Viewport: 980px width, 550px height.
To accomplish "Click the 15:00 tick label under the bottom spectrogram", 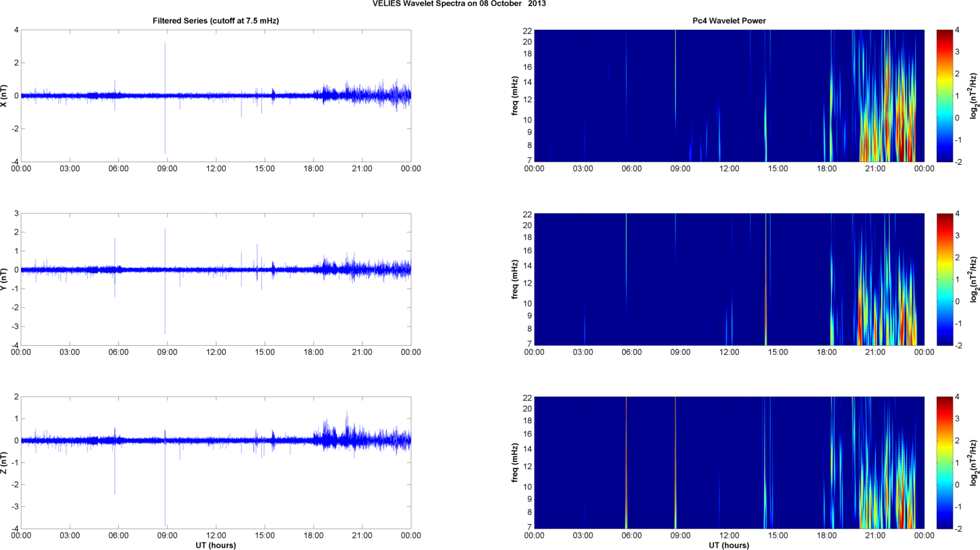I will 778,536.
